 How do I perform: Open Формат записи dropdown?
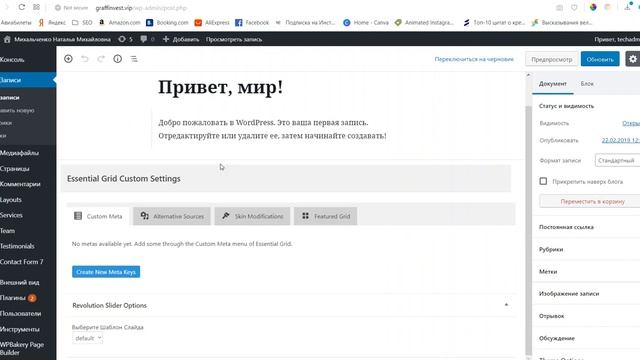617,160
